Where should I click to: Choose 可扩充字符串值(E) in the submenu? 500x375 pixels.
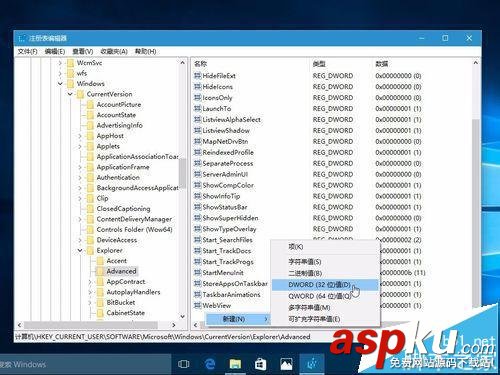pos(325,319)
